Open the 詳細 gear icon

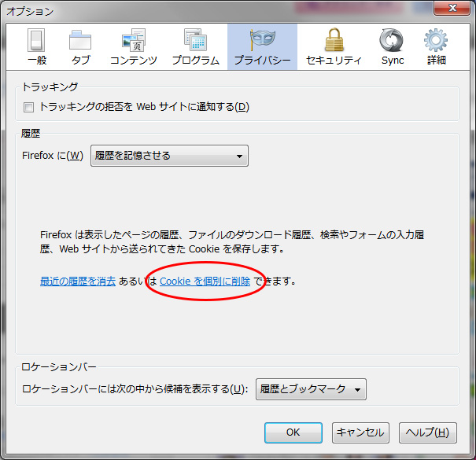click(436, 40)
